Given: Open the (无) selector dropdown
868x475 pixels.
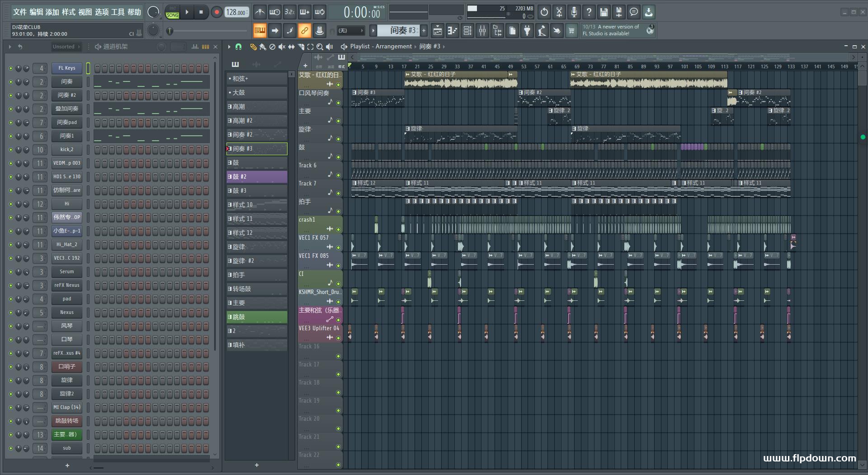Looking at the screenshot, I should coord(350,31).
